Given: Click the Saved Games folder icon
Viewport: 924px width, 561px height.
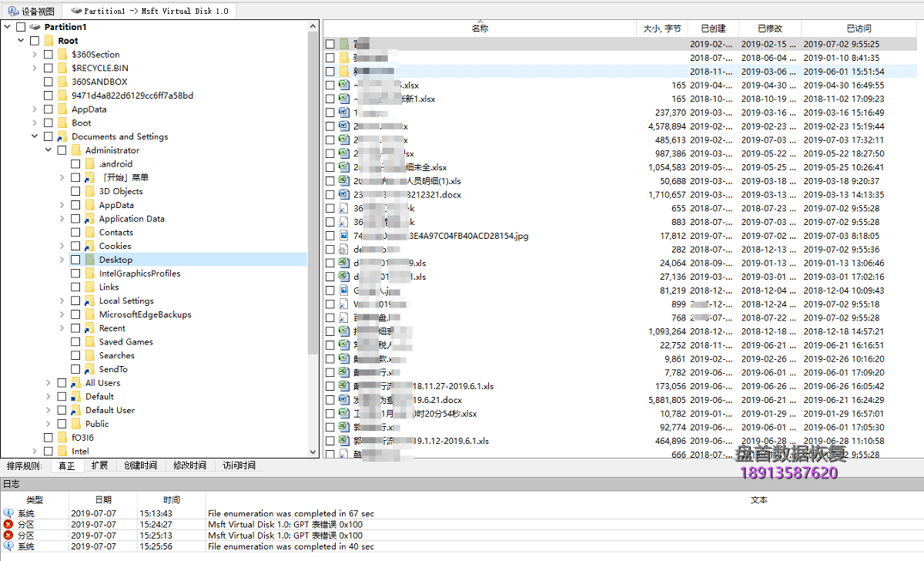Looking at the screenshot, I should click(89, 342).
